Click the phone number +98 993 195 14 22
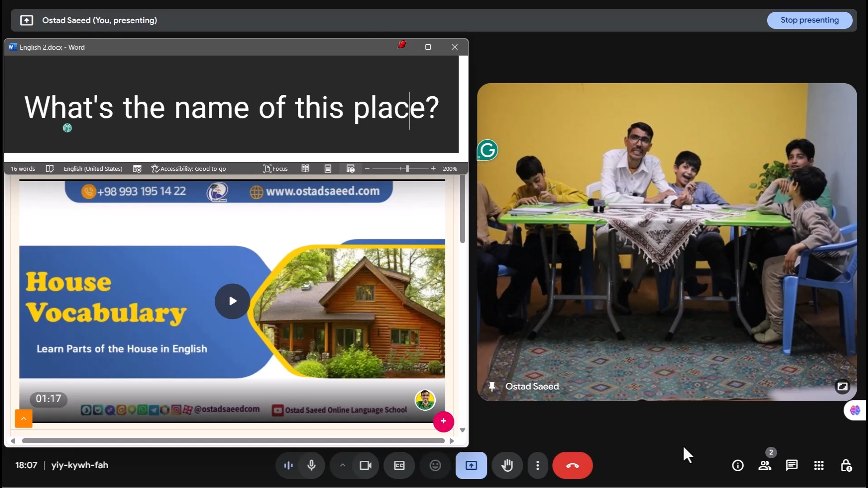Screen dimensions: 868x488 coord(142,192)
